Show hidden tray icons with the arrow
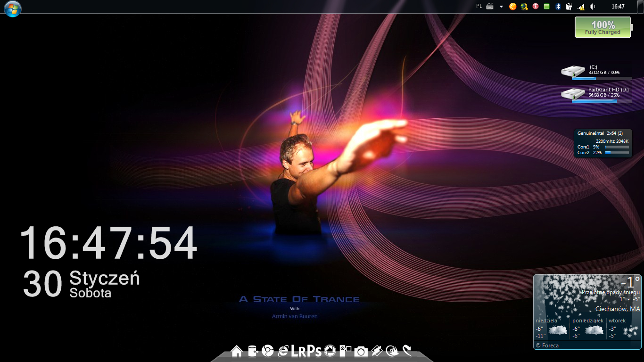This screenshot has width=644, height=362. coord(501,7)
